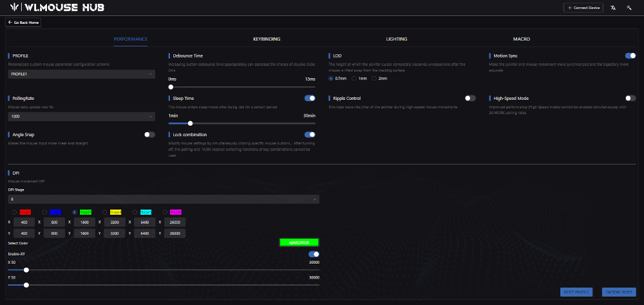Click the Debounce Time slider handle
644x305 pixels.
171,86
